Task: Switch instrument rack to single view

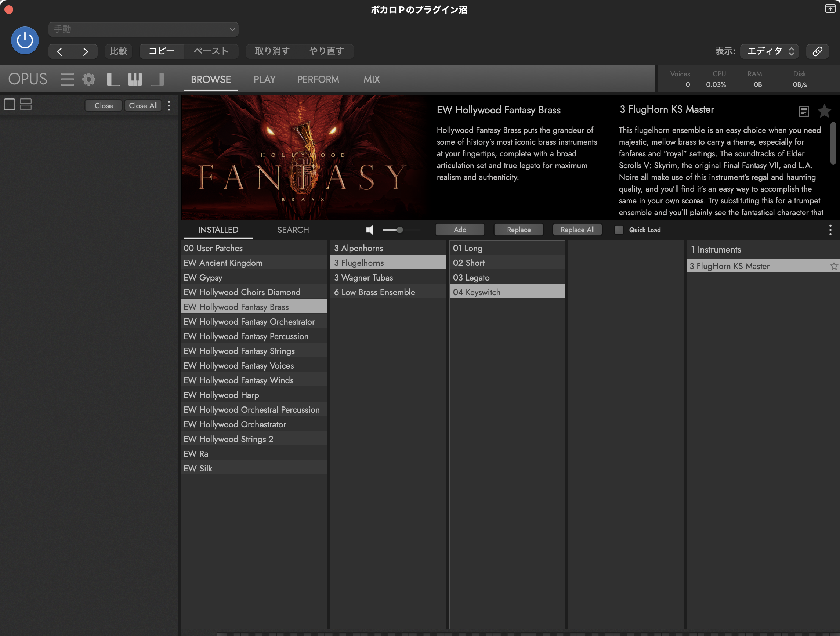Action: [x=10, y=104]
